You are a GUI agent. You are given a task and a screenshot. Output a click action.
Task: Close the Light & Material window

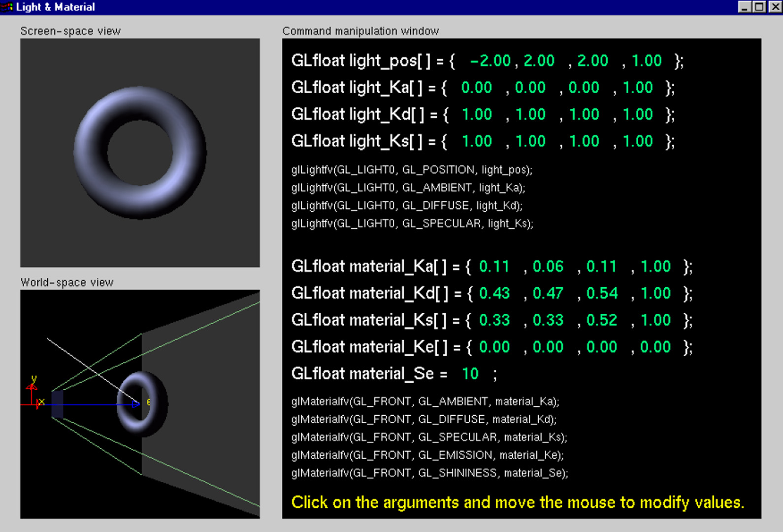tap(775, 7)
